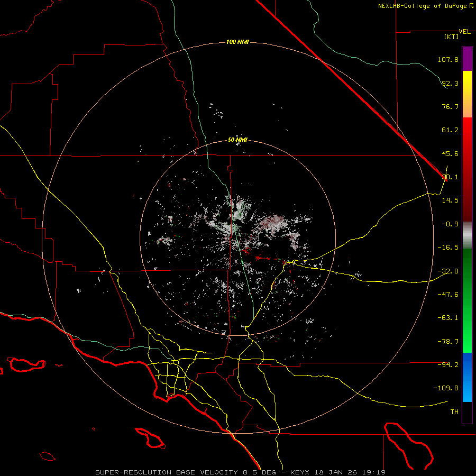
Task: Select the -0.9 scale value
Action: tap(450, 224)
